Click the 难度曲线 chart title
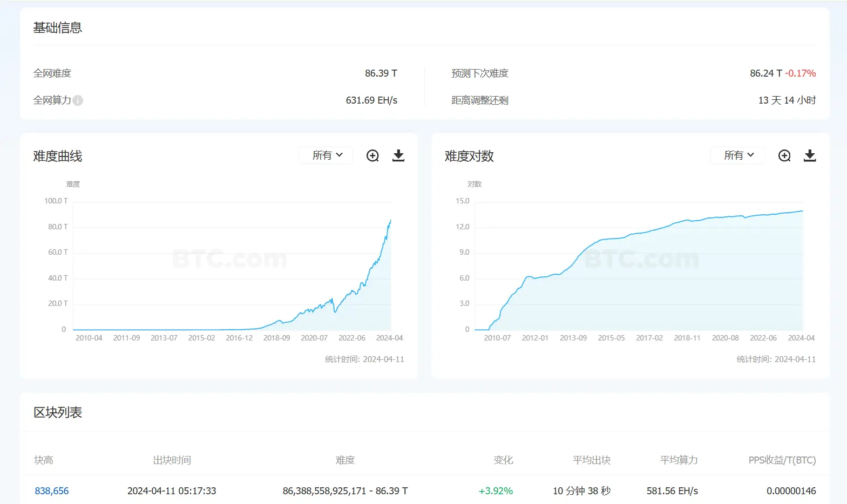This screenshot has height=504, width=847. [x=58, y=156]
